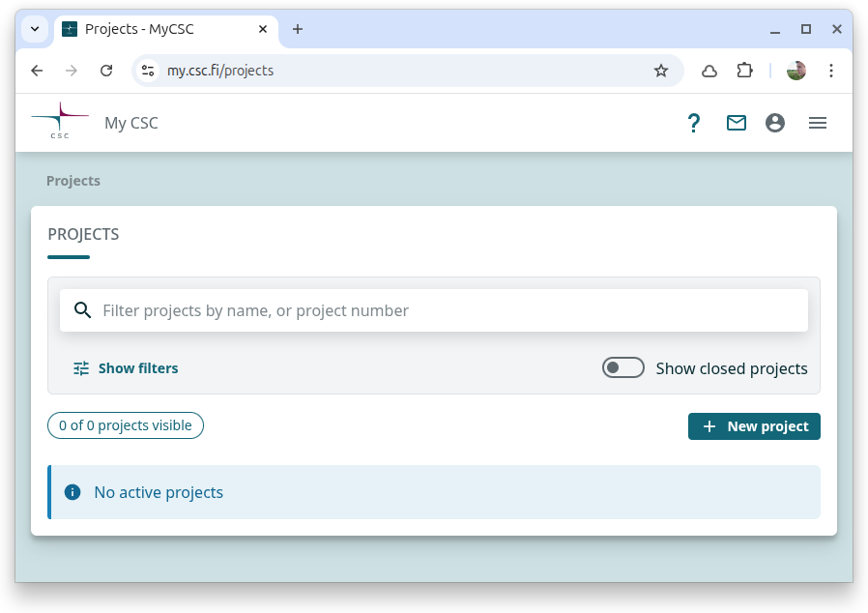Open the help question mark icon
Image resolution: width=868 pixels, height=613 pixels.
[x=693, y=123]
